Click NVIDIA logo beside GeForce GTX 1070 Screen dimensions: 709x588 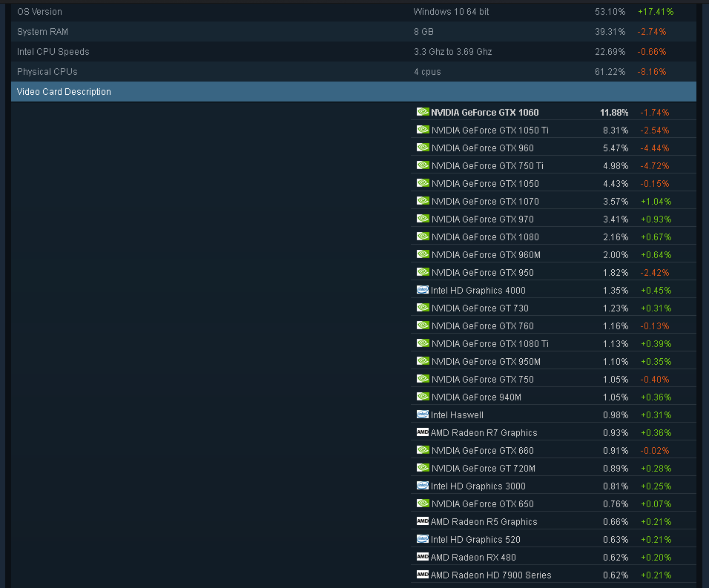pyautogui.click(x=423, y=201)
